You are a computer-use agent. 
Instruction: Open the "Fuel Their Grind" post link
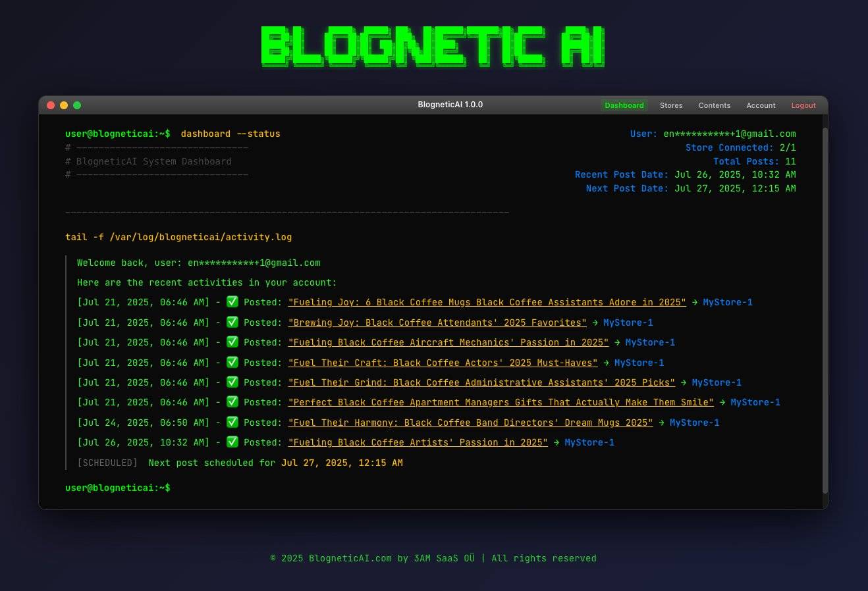click(481, 382)
